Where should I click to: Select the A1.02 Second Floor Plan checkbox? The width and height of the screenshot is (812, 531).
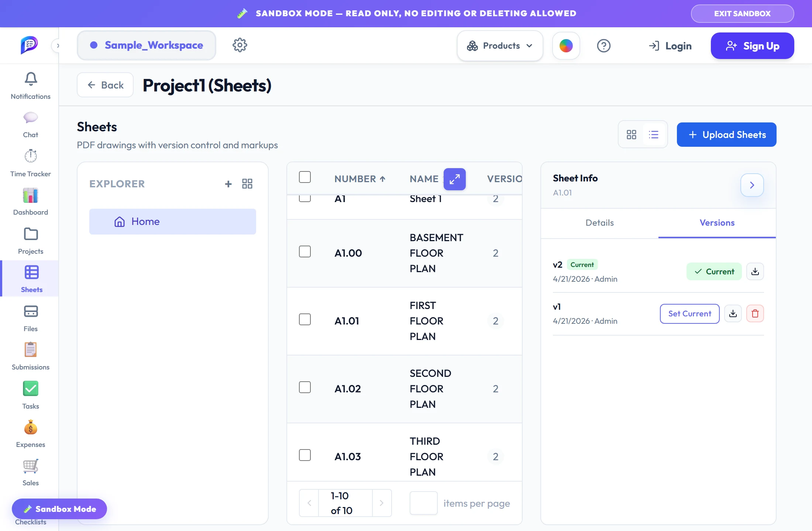click(305, 387)
